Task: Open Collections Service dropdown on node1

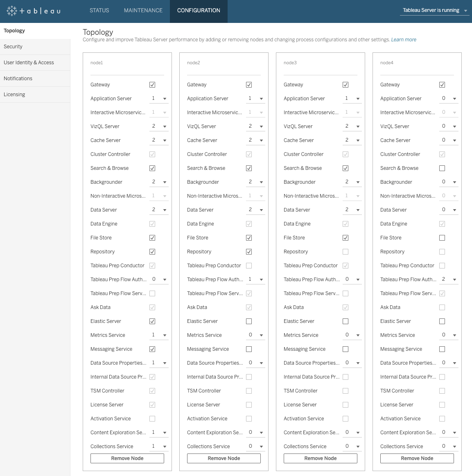Action: click(x=159, y=446)
